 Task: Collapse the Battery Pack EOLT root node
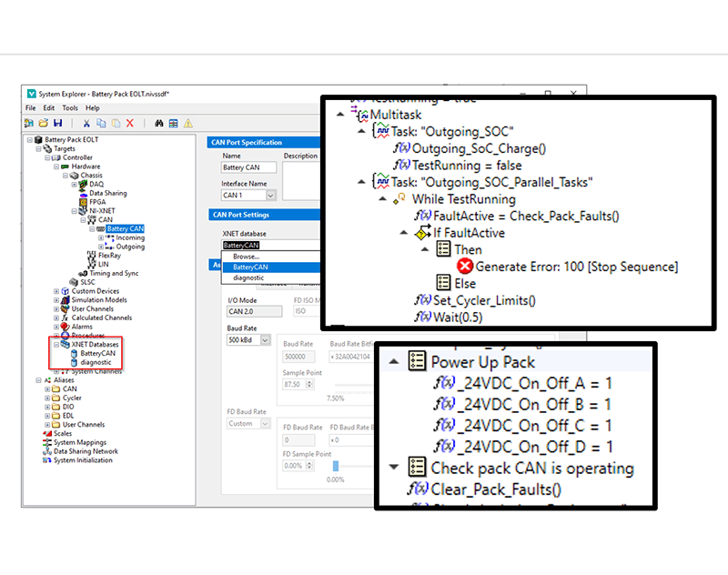click(x=30, y=140)
